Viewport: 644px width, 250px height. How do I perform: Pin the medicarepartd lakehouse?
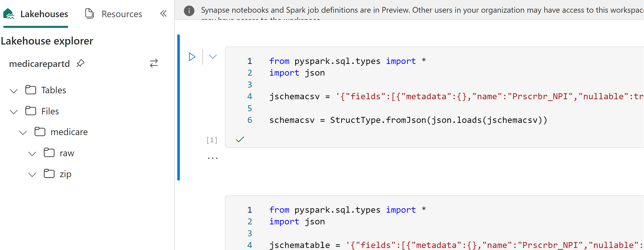coord(80,63)
